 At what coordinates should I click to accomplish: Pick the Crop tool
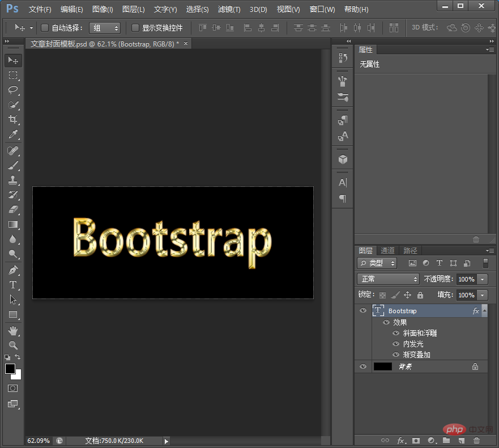tap(13, 120)
